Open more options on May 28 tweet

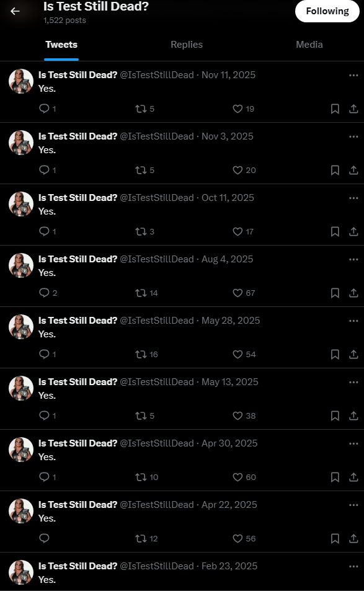point(353,321)
